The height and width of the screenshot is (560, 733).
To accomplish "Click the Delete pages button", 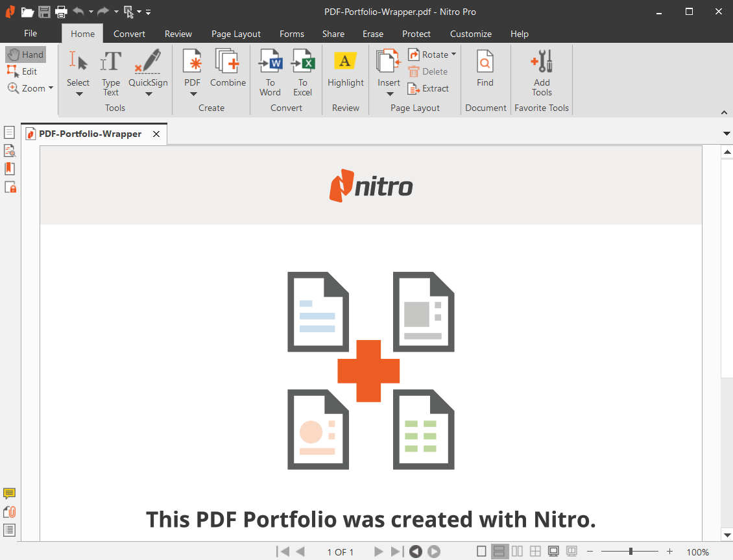I will pos(428,71).
